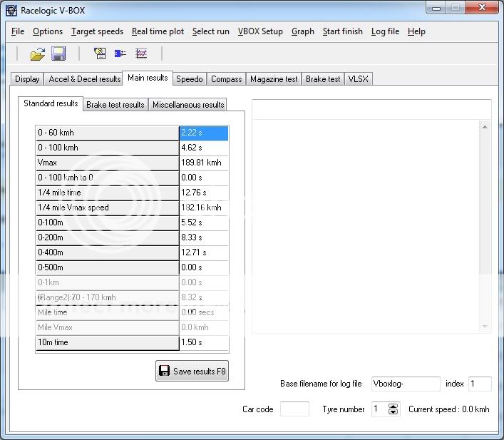504x440 pixels.
Task: Click the 0 - 60 kmh row label
Action: click(108, 133)
